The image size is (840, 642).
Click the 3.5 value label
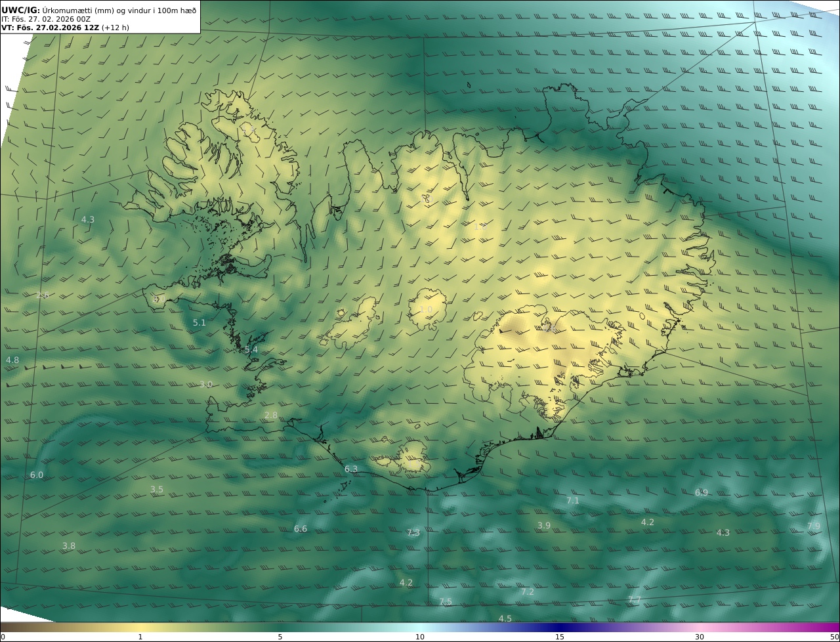coord(157,489)
